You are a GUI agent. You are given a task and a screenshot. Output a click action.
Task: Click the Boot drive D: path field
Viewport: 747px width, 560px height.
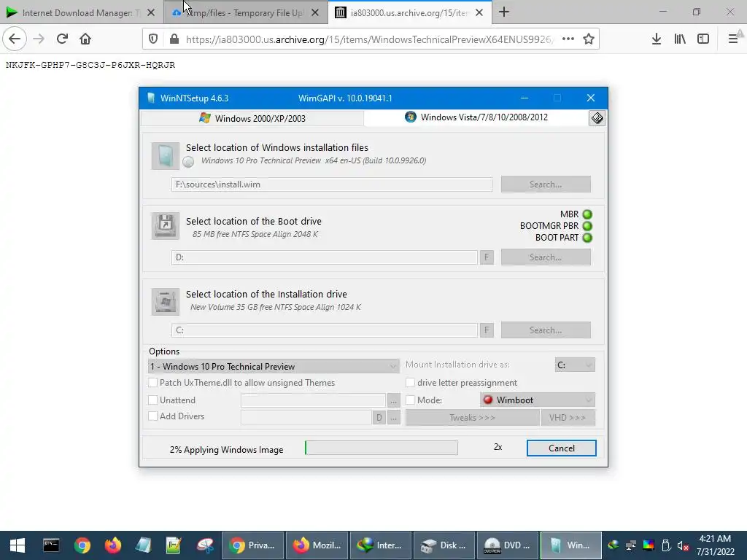tap(325, 257)
